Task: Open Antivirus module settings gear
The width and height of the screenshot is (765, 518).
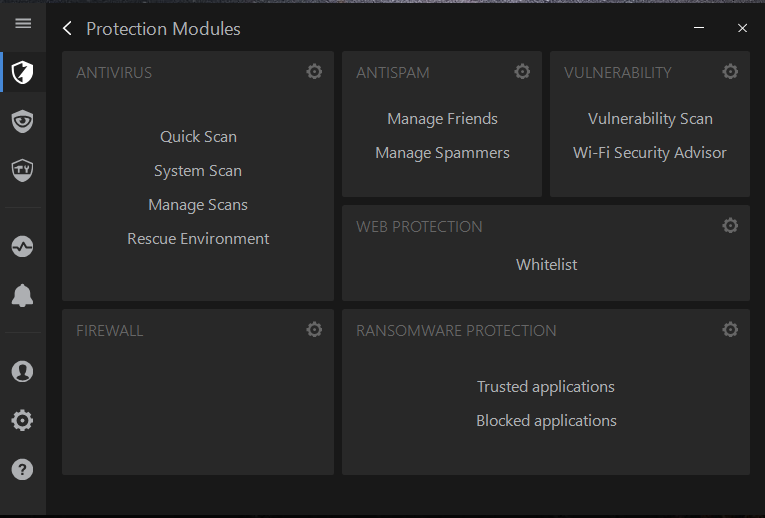Action: [314, 72]
